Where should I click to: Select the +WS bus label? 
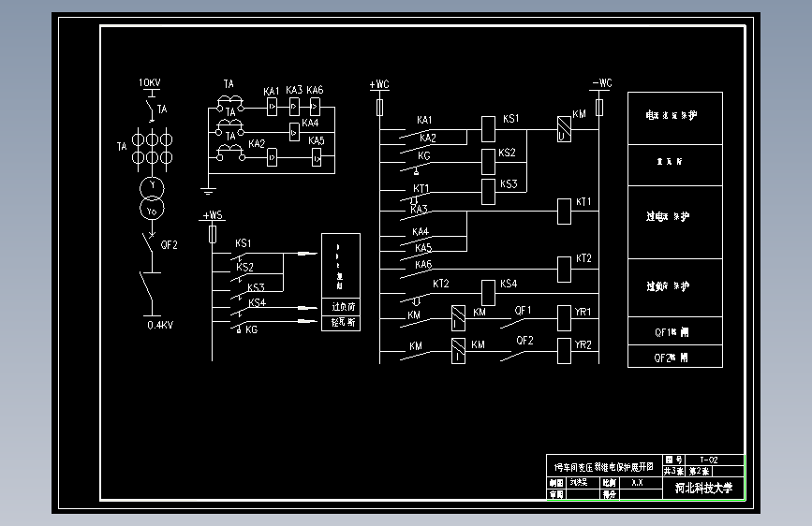tap(213, 215)
